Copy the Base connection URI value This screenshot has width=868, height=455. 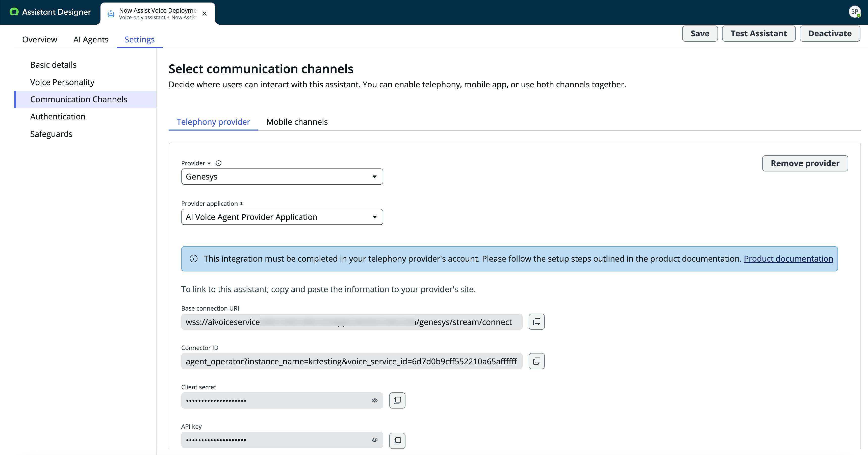(x=537, y=321)
